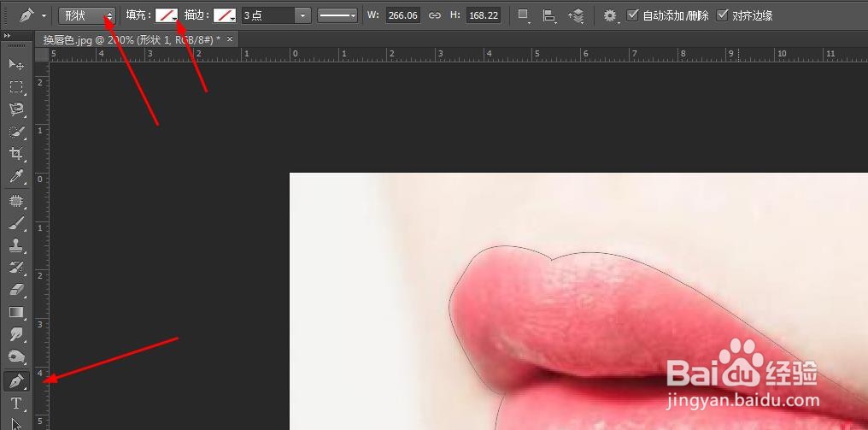Open the 形状 tool mode dropdown
The width and height of the screenshot is (868, 430).
pos(87,15)
